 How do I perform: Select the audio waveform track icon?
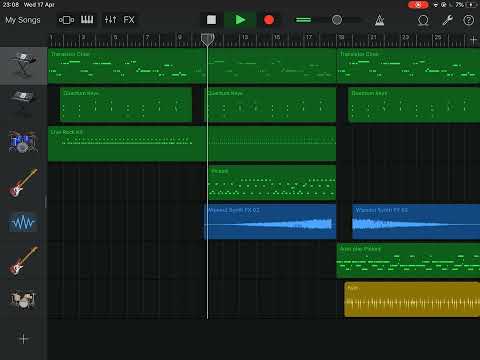pos(23,223)
